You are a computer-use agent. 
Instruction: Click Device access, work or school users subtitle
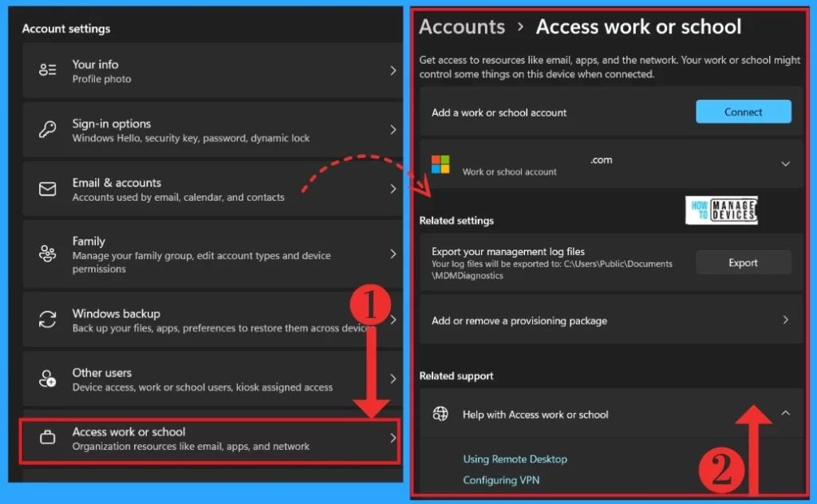point(202,388)
